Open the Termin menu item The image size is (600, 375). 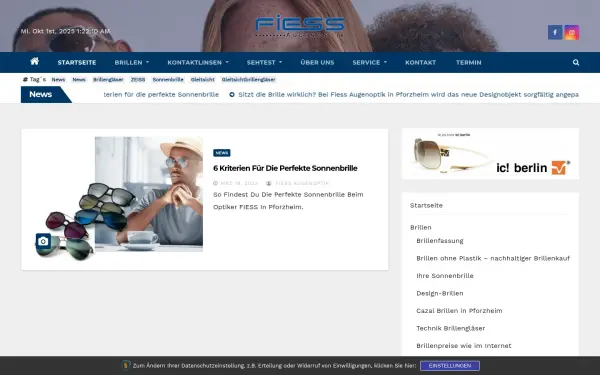coord(468,62)
